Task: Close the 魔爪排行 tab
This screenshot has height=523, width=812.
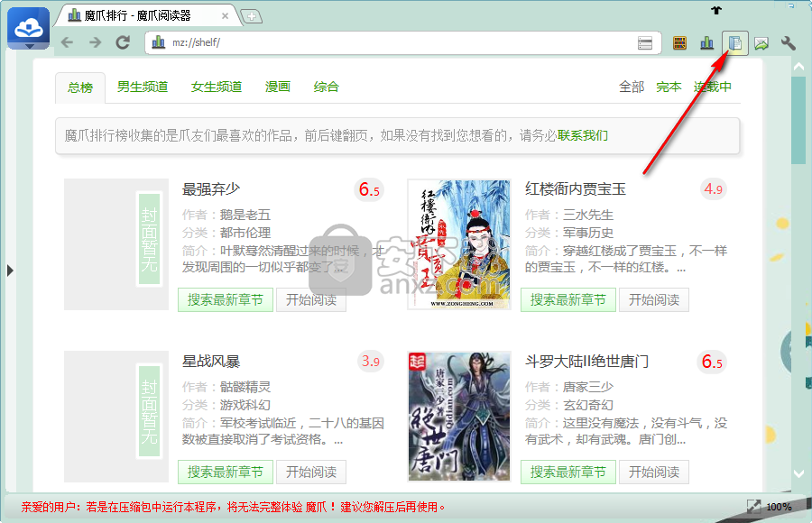Action: coord(225,16)
